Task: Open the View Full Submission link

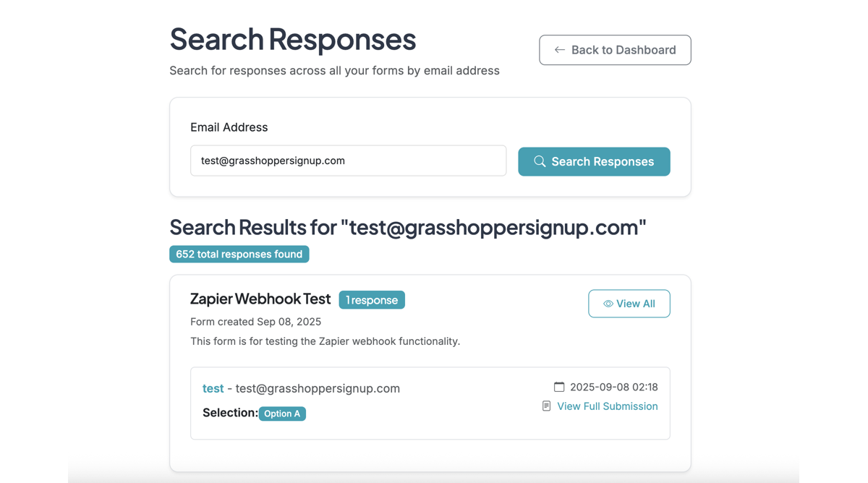Action: pyautogui.click(x=608, y=406)
